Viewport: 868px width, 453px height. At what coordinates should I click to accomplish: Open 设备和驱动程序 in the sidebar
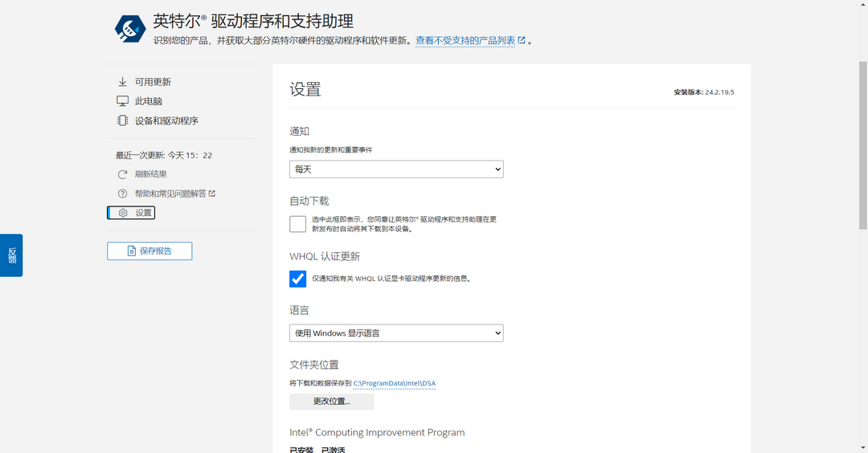166,120
